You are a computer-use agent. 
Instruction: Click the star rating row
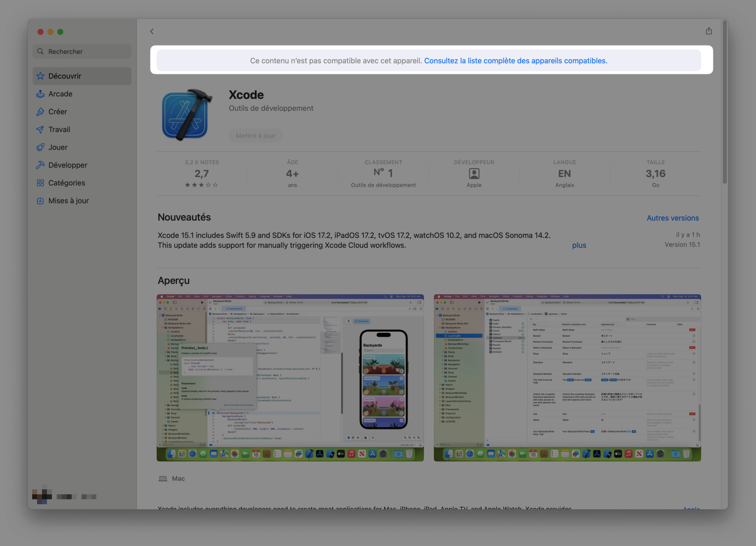(201, 185)
